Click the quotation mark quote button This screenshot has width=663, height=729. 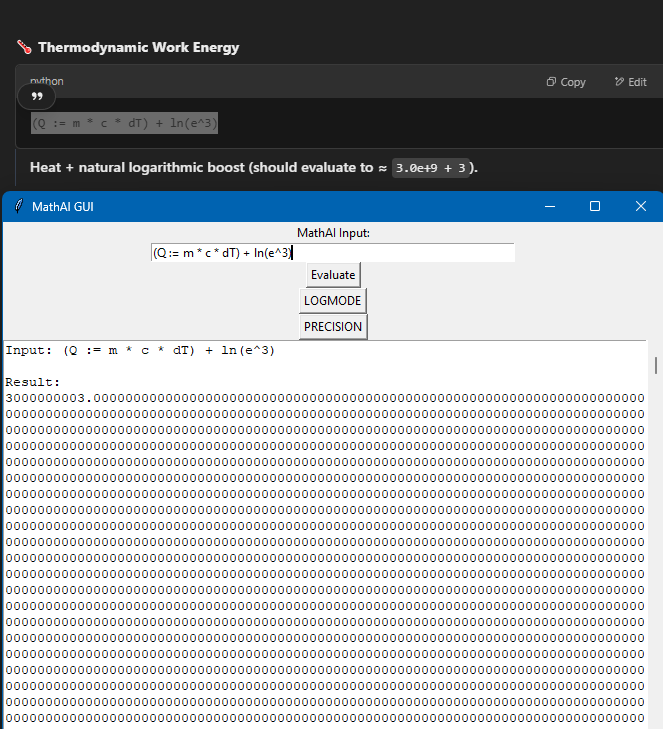[x=37, y=96]
